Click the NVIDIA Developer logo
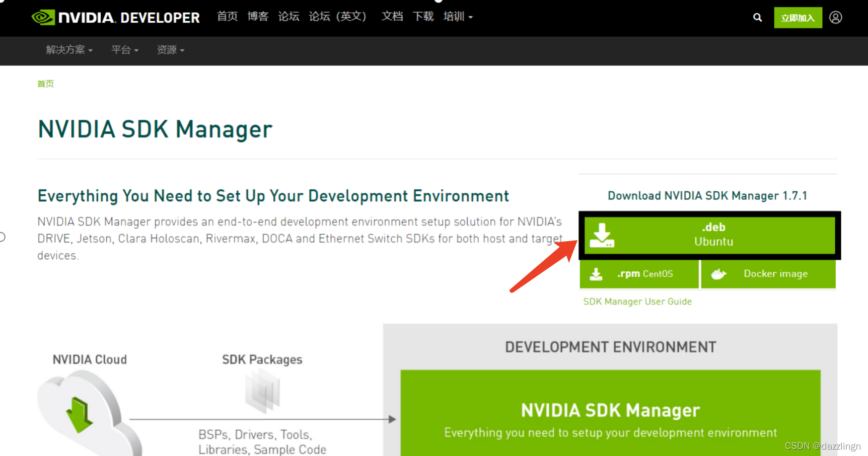 [115, 17]
